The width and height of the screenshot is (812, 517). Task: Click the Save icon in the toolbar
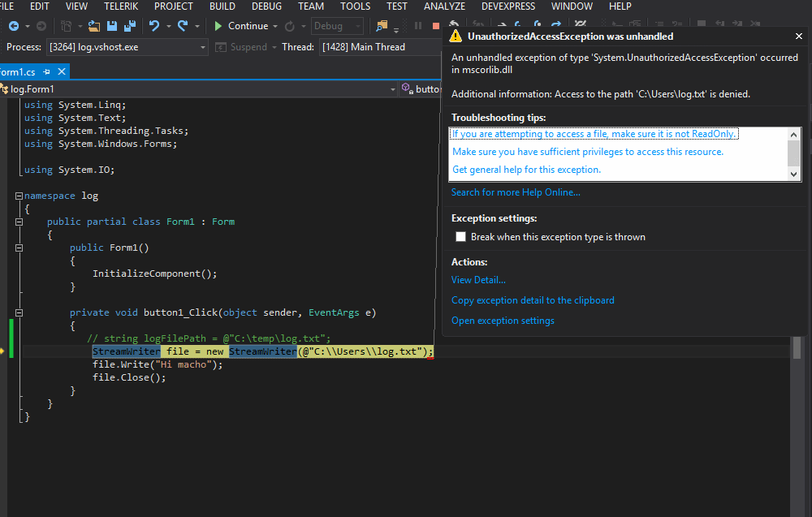pyautogui.click(x=110, y=25)
